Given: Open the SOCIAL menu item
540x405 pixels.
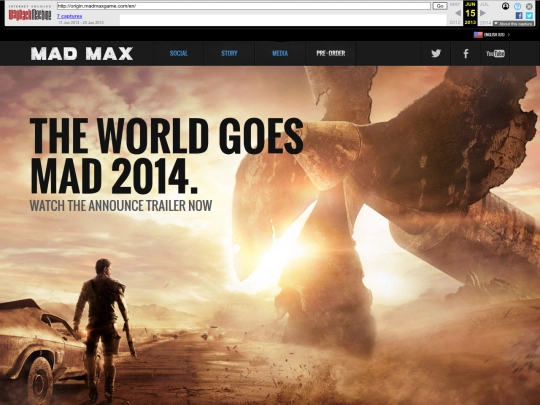Looking at the screenshot, I should tap(178, 53).
